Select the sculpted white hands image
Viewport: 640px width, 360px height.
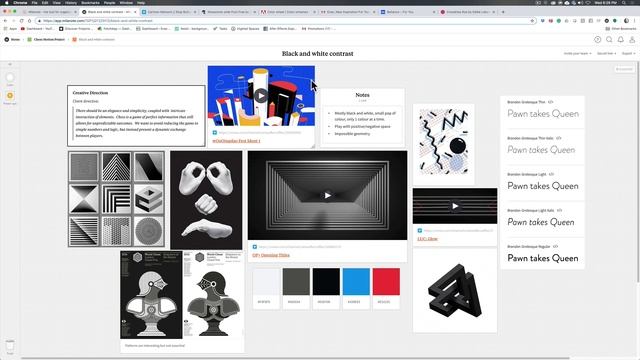click(x=206, y=200)
